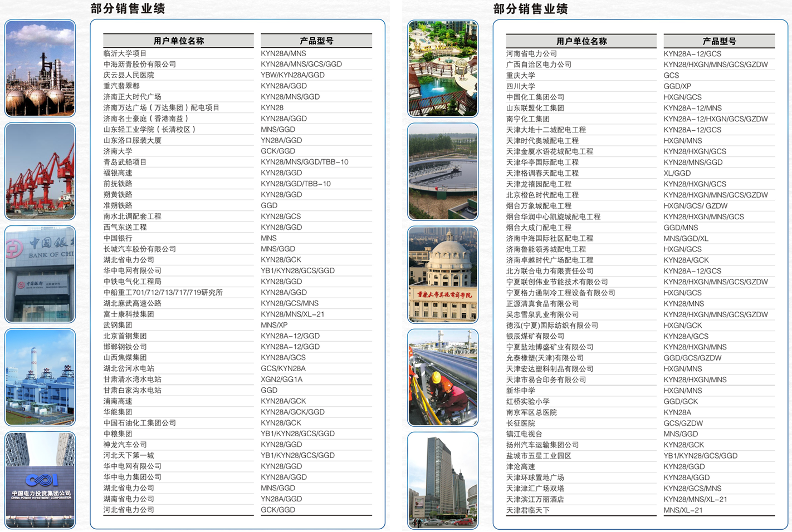Select the 朔黄铁路 row
This screenshot has height=532, width=792.
coord(237,195)
